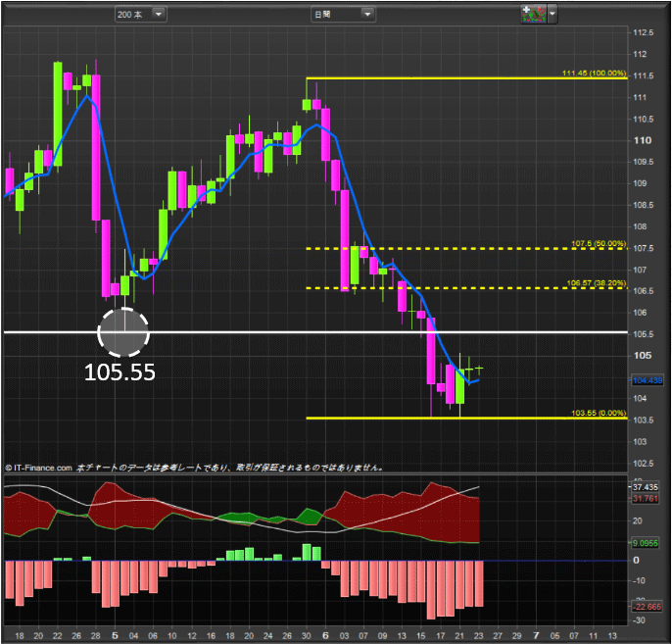Click the green 9.0955 indicator value tag
This screenshot has height=644, width=672.
(645, 543)
